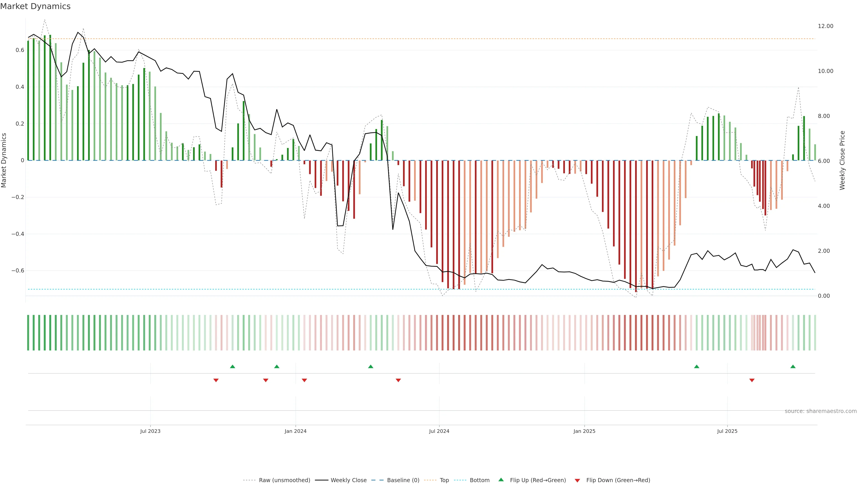Click the Jul 2024 x-axis label
Screen dimensions: 868x488
(x=439, y=431)
